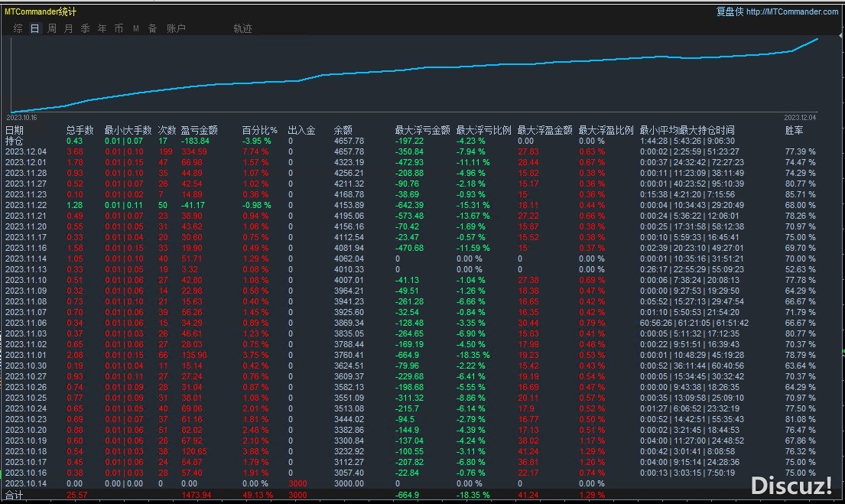This screenshot has width=845, height=504.
Task: Open the 季 quarterly tab
Action: [85, 28]
